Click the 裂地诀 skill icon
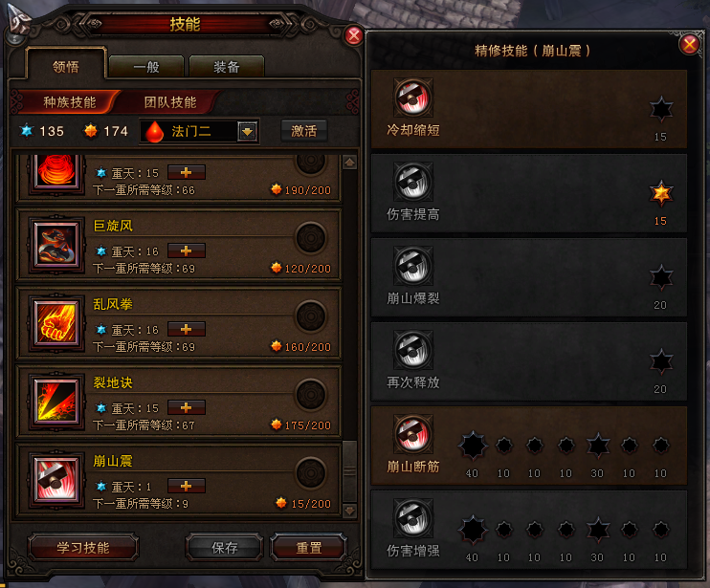The height and width of the screenshot is (588, 710). pos(56,403)
